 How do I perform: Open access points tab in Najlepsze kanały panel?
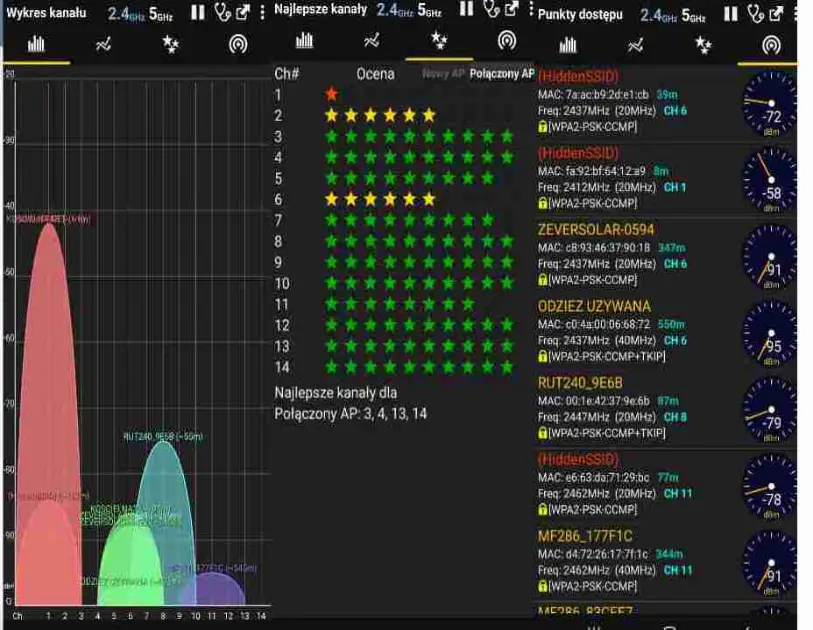507,41
